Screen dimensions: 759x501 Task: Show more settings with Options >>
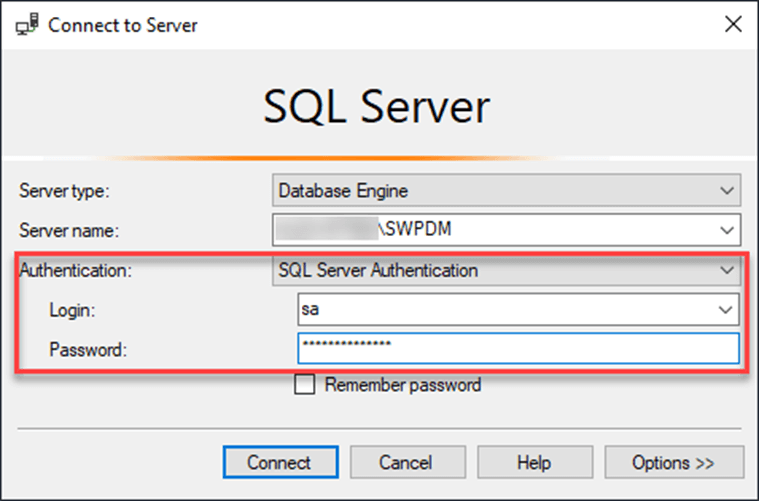(674, 462)
